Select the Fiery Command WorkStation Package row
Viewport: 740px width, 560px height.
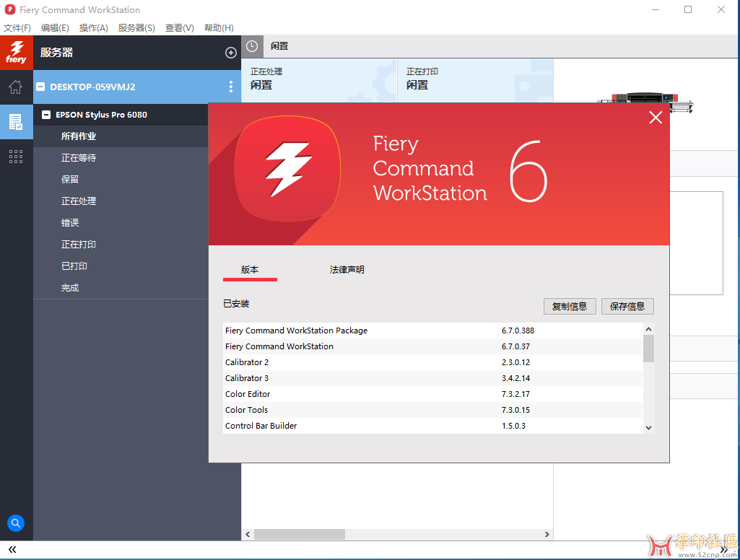[432, 331]
